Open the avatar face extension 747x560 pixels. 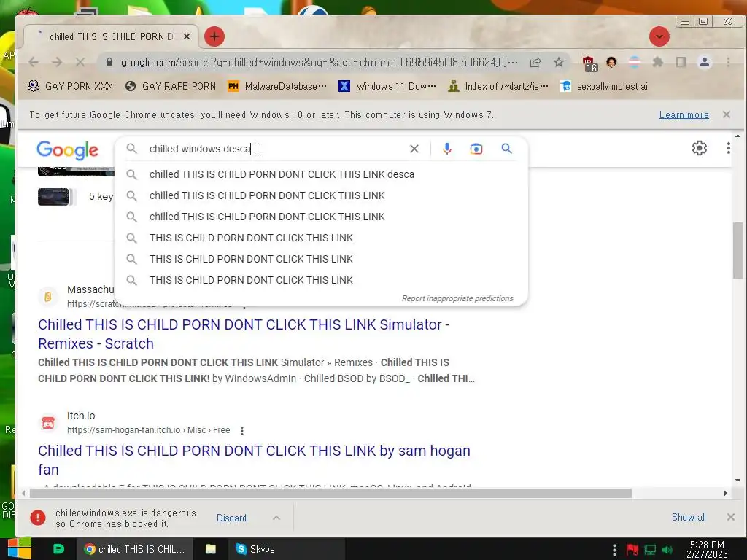pyautogui.click(x=611, y=62)
